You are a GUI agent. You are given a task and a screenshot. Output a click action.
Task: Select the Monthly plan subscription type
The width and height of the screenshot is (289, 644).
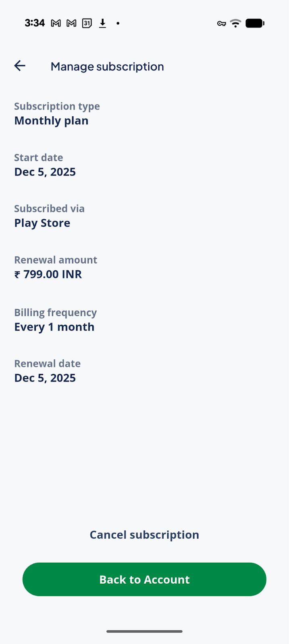click(x=51, y=121)
